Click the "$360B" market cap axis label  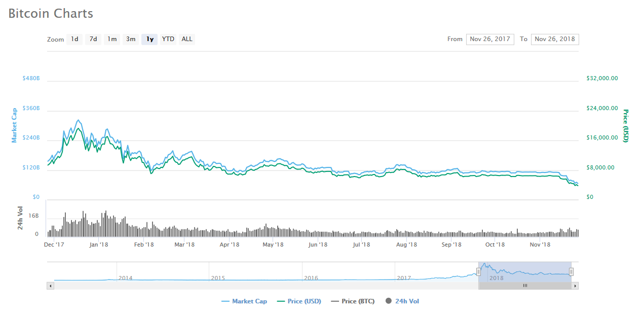click(x=31, y=109)
